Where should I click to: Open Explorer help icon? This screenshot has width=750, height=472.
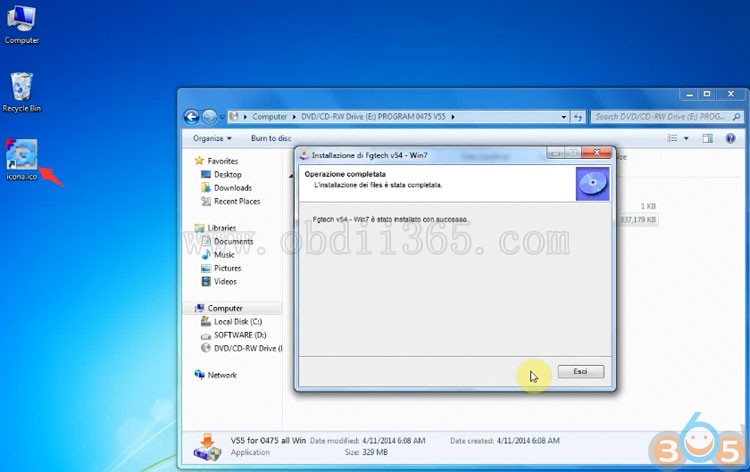(x=730, y=138)
